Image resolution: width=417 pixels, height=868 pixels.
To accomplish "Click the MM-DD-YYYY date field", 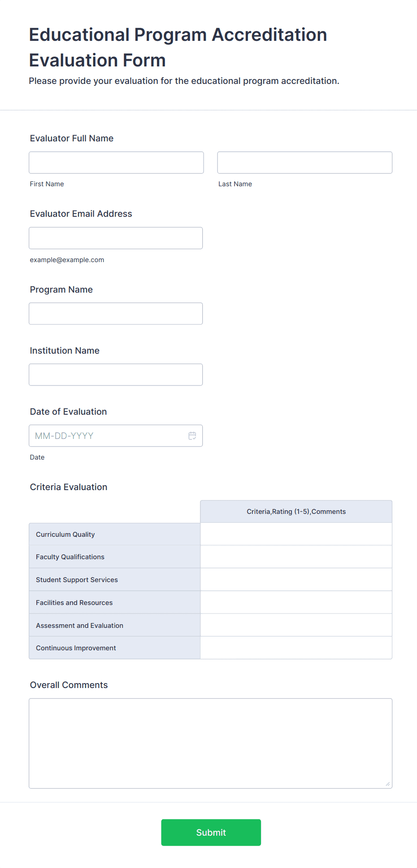I will [x=103, y=435].
